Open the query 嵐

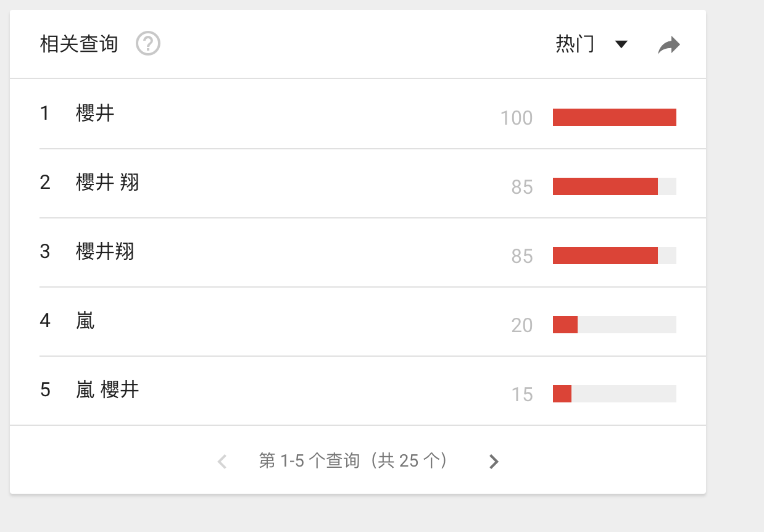(x=85, y=321)
